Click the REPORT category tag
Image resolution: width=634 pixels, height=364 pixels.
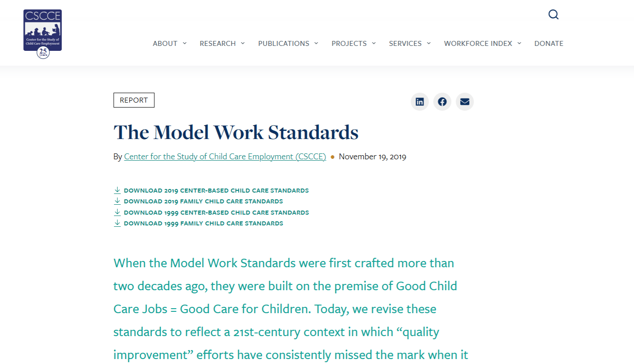point(134,100)
